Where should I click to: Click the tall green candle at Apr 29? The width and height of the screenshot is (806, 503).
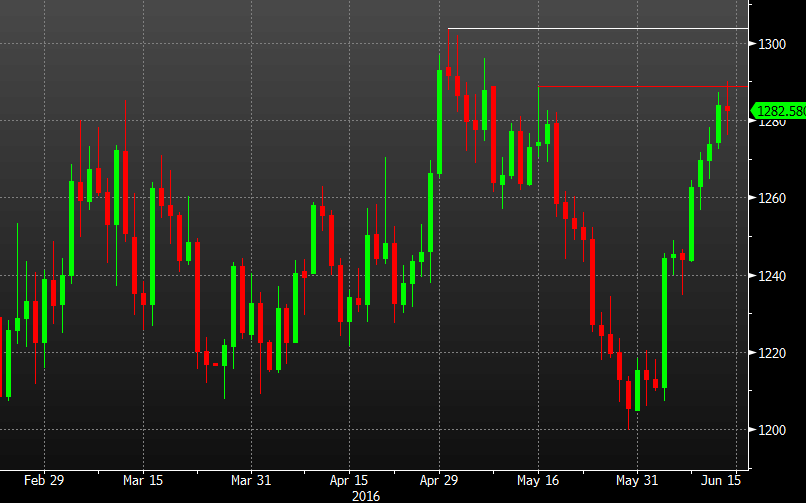pos(439,122)
